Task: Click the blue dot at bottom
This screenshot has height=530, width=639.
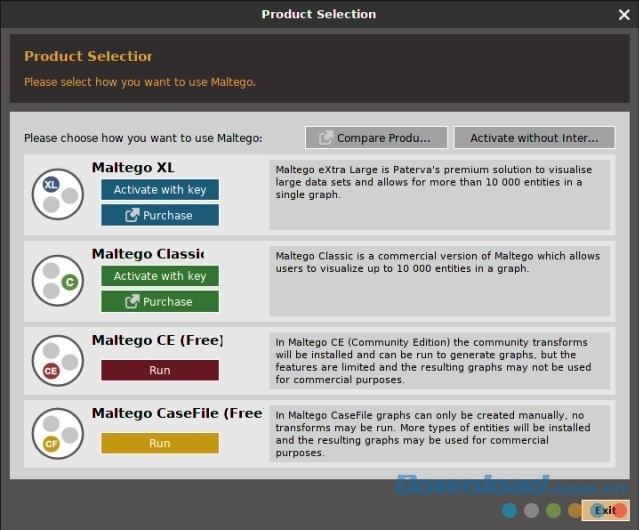Action: pyautogui.click(x=510, y=510)
